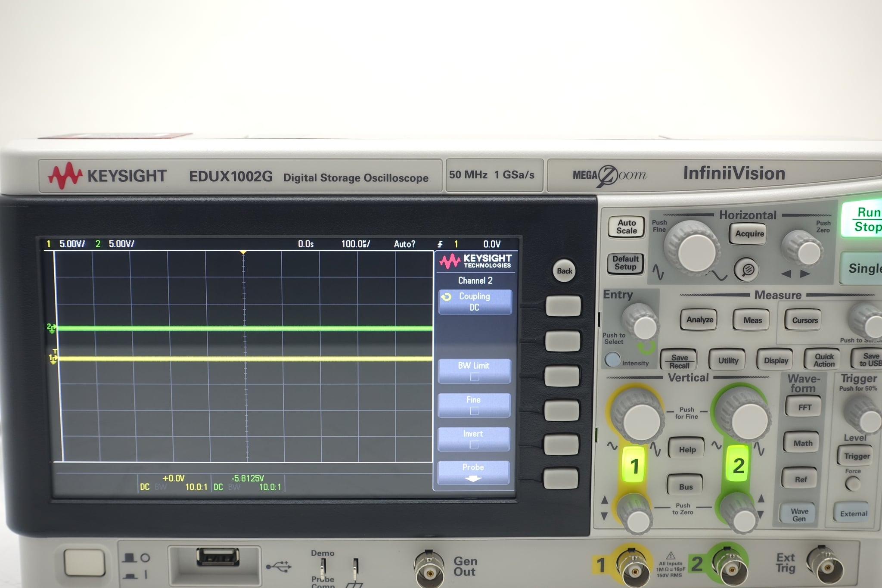Screen dimensions: 882x588
Task: Click the Demo probe comp terminal
Action: pyautogui.click(x=323, y=568)
